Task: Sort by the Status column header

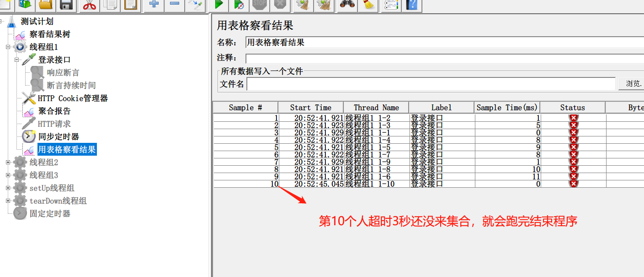Action: tap(573, 108)
